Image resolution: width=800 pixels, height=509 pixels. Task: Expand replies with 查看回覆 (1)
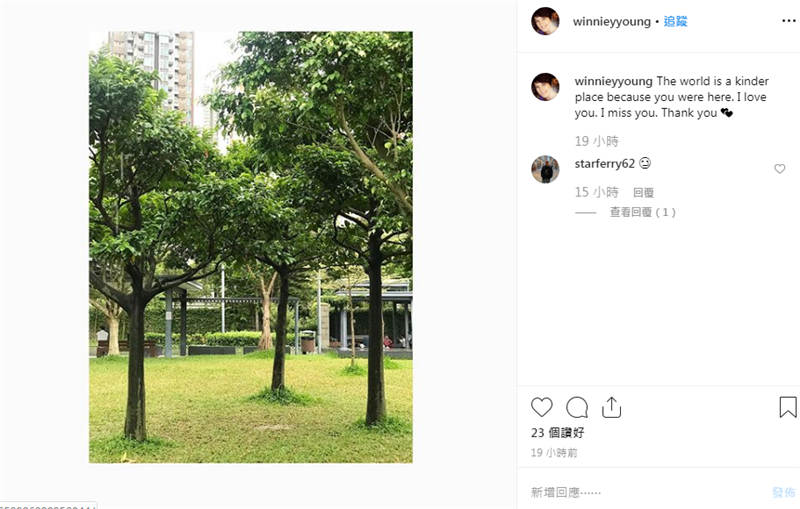tap(643, 212)
